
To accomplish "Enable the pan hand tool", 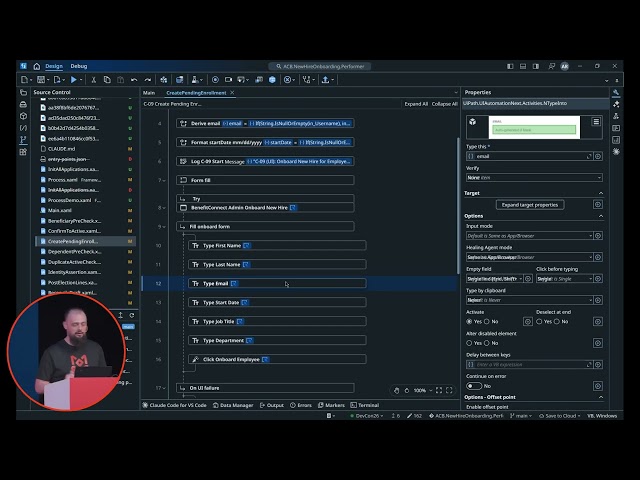I will coord(396,391).
